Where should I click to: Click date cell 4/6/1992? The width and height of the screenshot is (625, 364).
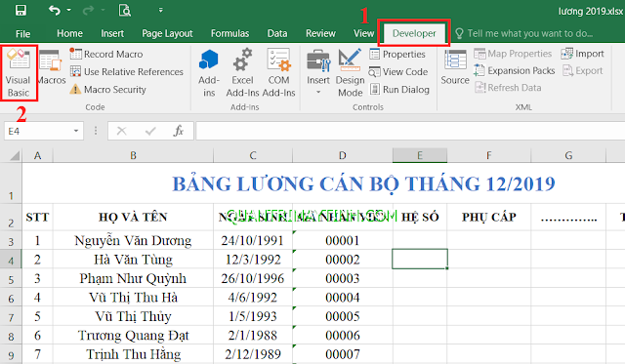(253, 298)
